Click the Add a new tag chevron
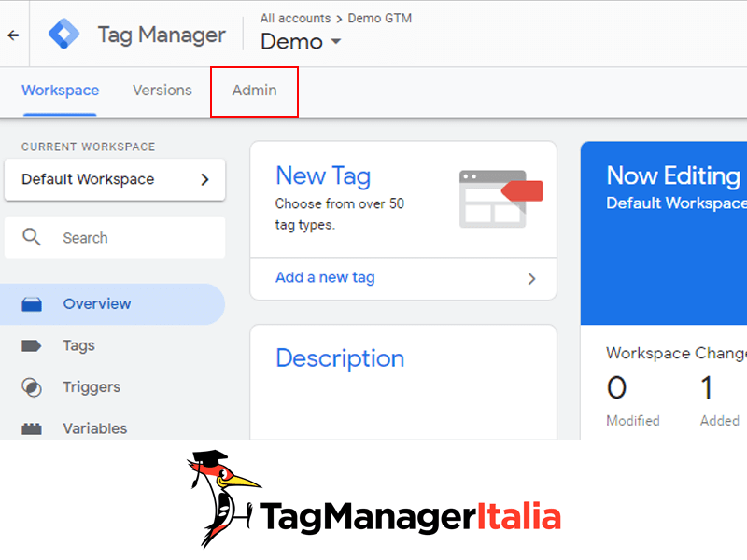The height and width of the screenshot is (560, 747). tap(531, 278)
